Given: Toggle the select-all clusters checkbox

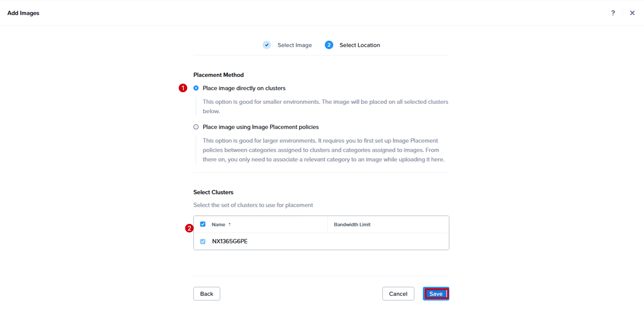Looking at the screenshot, I should pos(203,224).
